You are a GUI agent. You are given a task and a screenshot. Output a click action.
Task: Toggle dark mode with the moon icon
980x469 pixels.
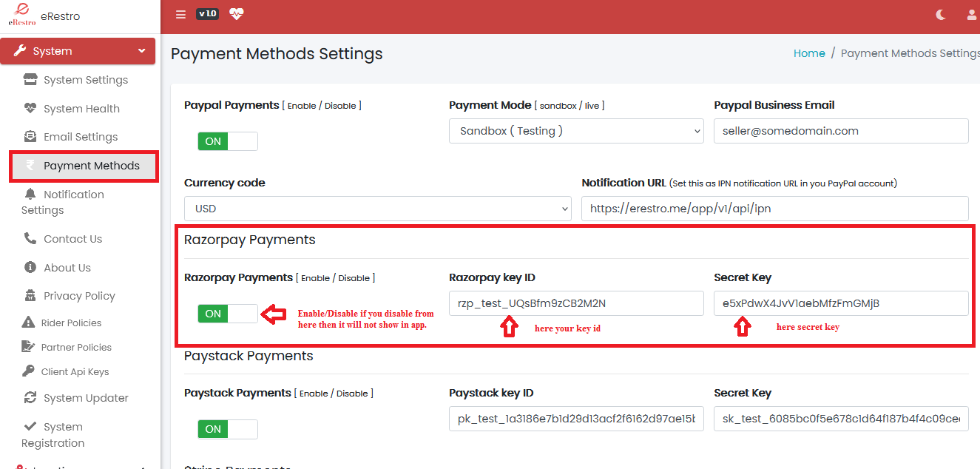pos(941,14)
